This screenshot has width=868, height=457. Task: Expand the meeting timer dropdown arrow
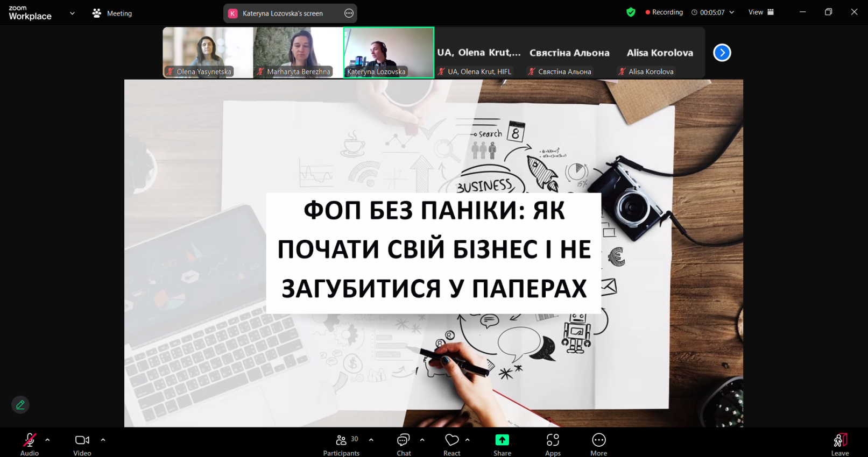(732, 12)
